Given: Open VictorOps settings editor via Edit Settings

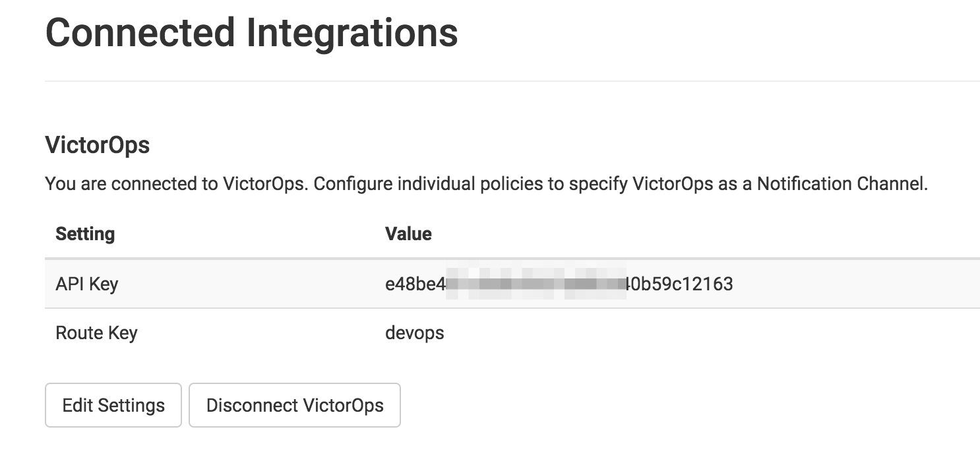Looking at the screenshot, I should pos(113,405).
